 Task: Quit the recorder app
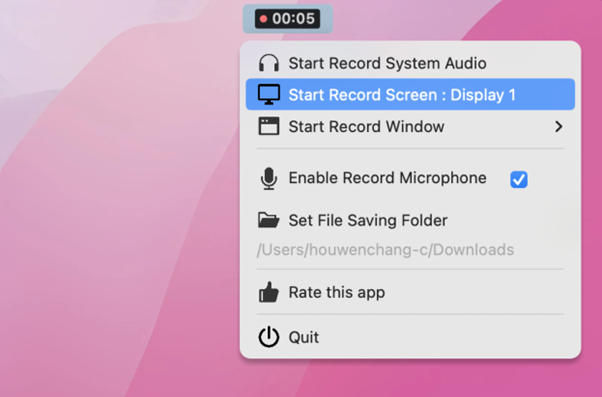click(410, 337)
